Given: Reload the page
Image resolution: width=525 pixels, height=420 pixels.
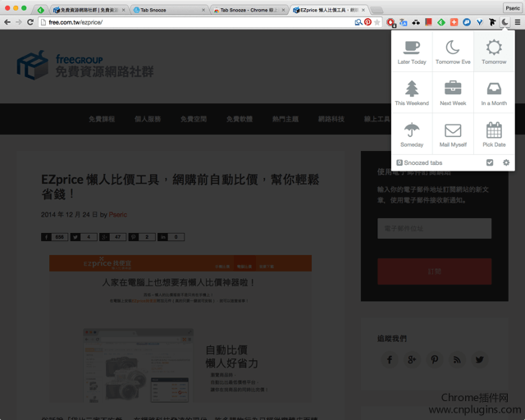Looking at the screenshot, I should (30, 22).
